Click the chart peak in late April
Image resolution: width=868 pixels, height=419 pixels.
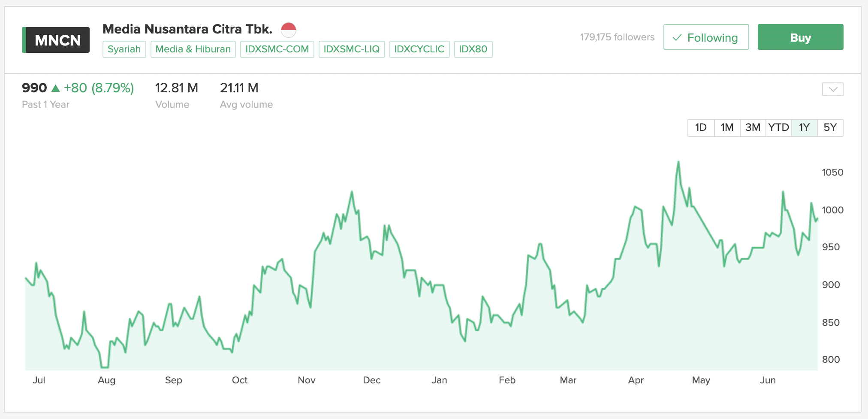678,162
